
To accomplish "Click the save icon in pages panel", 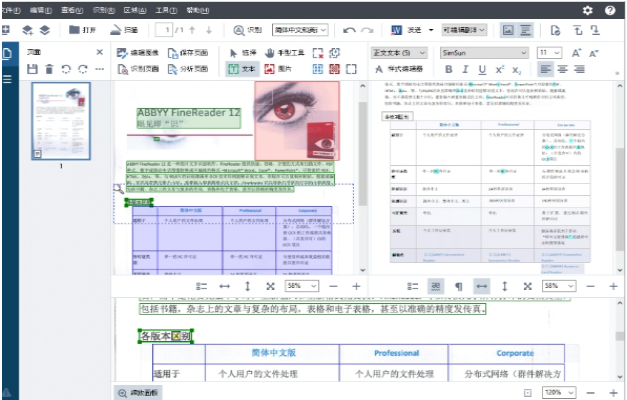I will pyautogui.click(x=32, y=69).
